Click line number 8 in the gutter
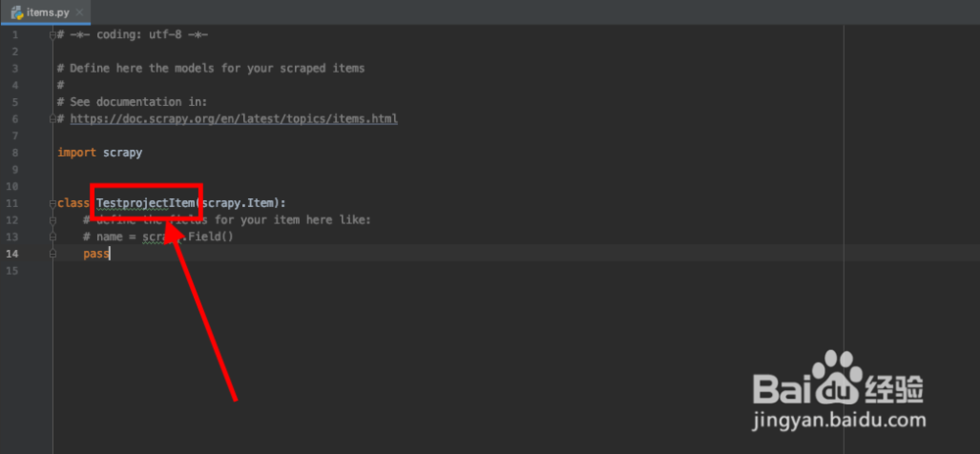This screenshot has width=980, height=454. point(15,153)
